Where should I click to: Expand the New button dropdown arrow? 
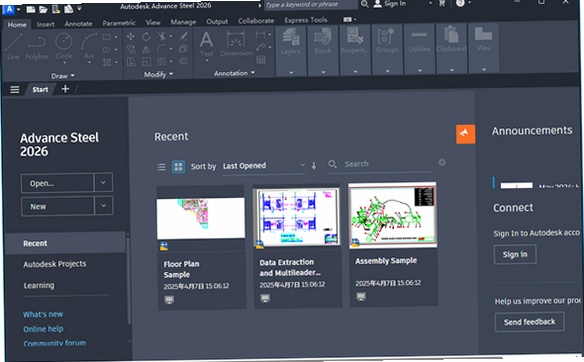point(104,206)
